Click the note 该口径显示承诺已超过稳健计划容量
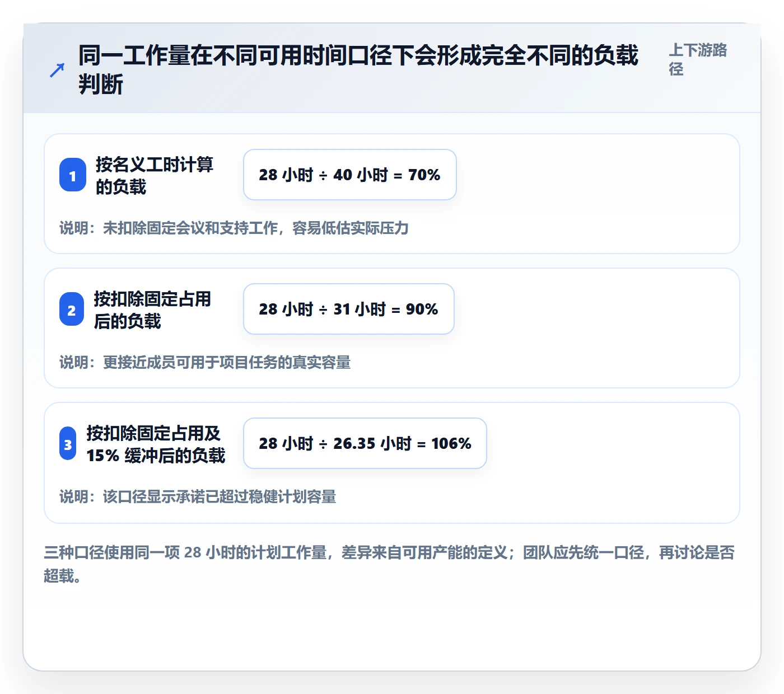784x694 pixels. pos(198,497)
